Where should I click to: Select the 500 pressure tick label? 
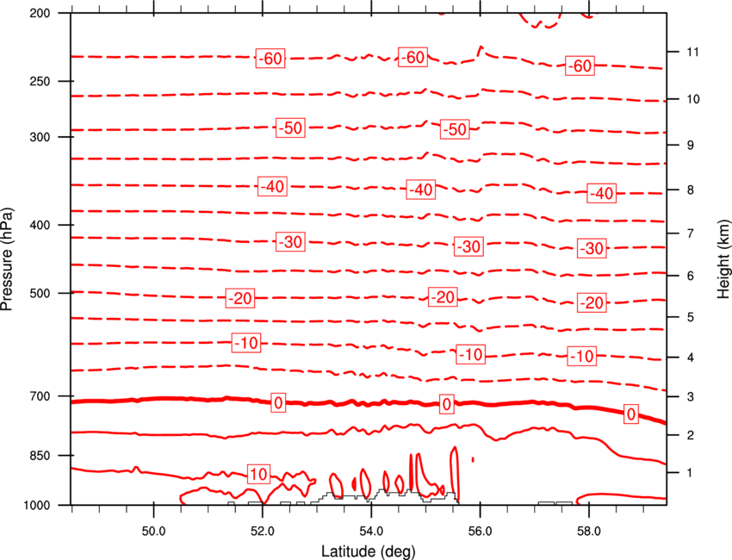pos(40,293)
